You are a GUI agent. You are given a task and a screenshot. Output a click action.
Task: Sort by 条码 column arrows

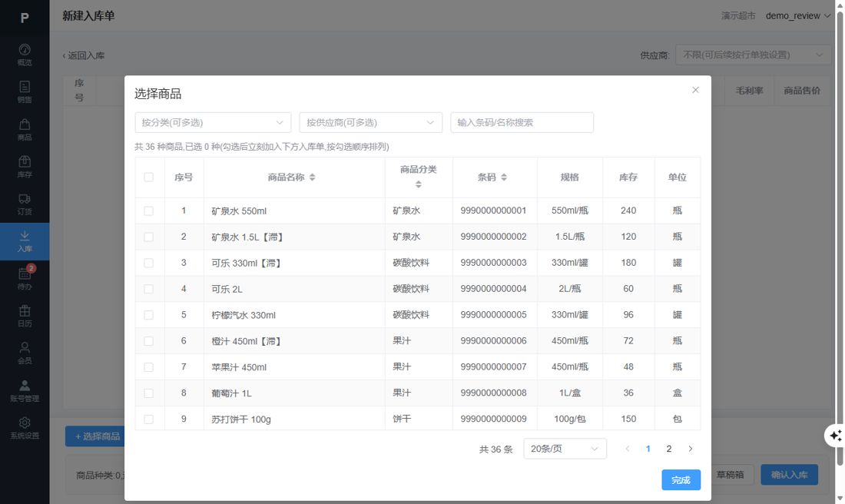504,177
